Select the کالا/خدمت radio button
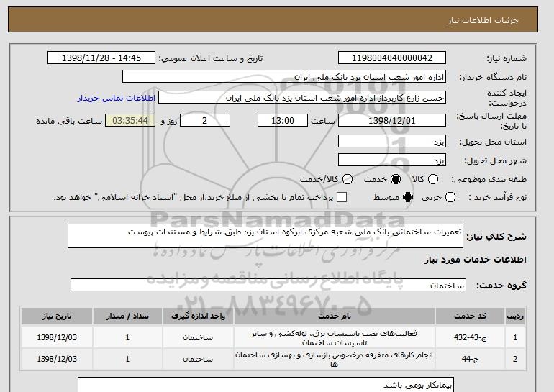The image size is (554, 392). coord(348,179)
